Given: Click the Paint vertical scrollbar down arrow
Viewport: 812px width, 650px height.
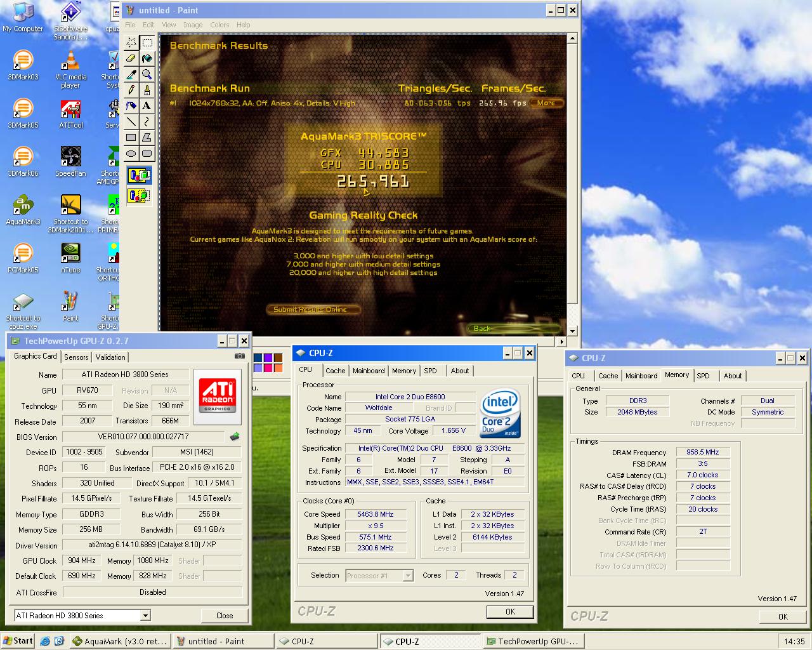Looking at the screenshot, I should [572, 331].
